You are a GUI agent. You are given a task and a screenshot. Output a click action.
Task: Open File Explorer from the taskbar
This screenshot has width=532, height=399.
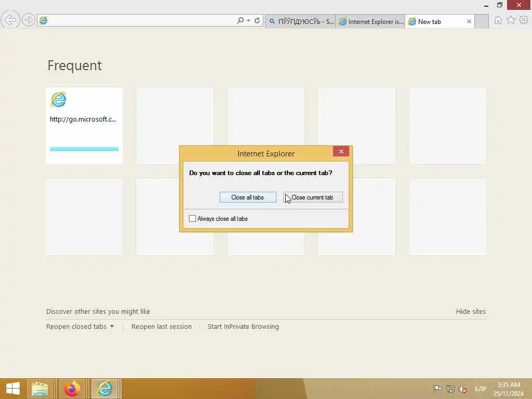[x=40, y=389]
